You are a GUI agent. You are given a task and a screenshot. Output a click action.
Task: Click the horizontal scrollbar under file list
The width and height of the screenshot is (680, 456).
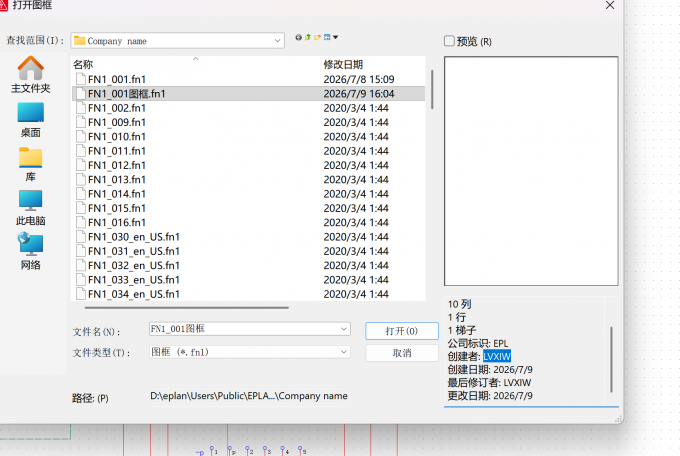tap(186, 308)
